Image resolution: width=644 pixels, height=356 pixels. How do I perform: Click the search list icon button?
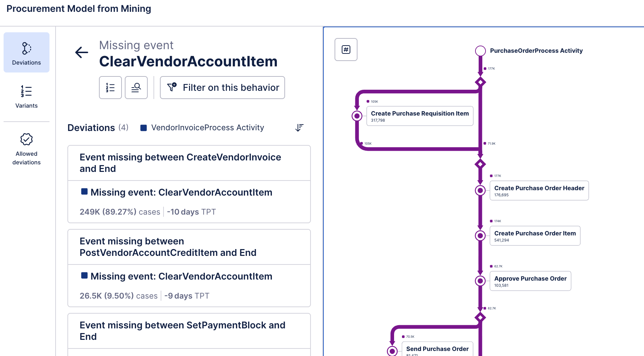(136, 88)
